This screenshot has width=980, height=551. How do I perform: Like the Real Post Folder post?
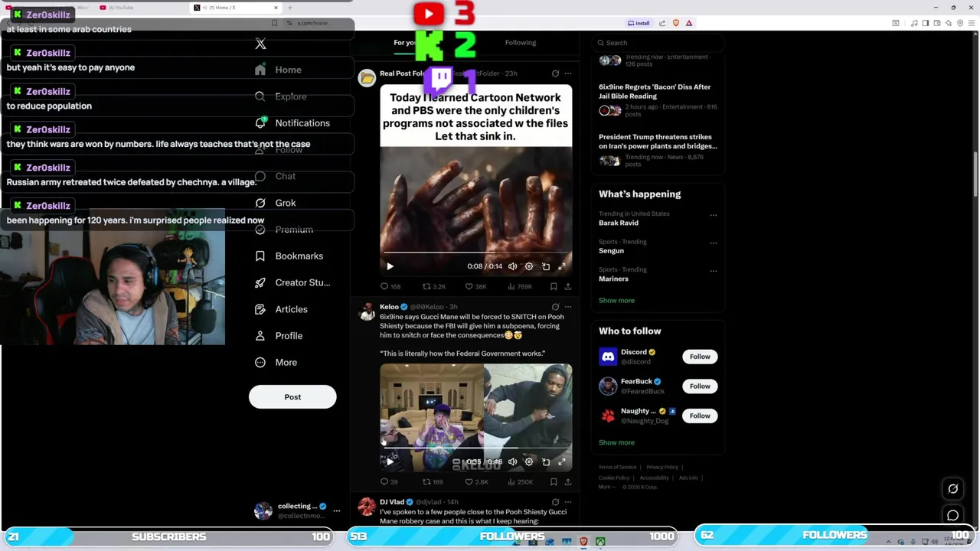476,286
